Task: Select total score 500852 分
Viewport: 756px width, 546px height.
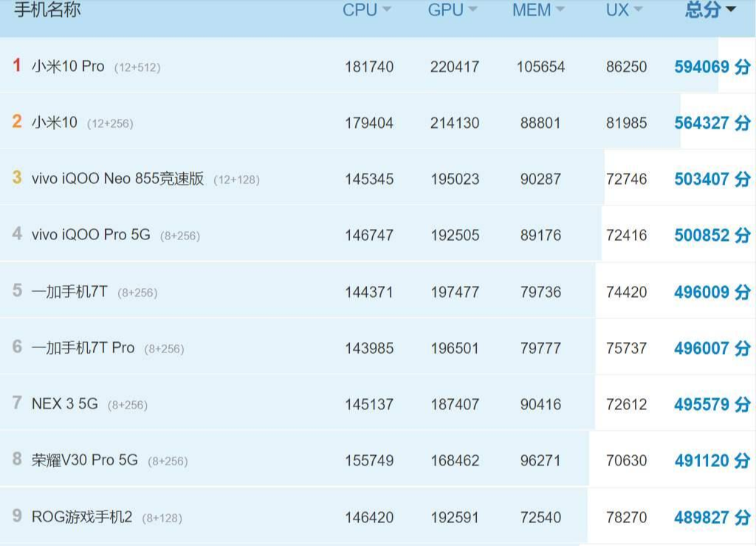Action: [712, 236]
